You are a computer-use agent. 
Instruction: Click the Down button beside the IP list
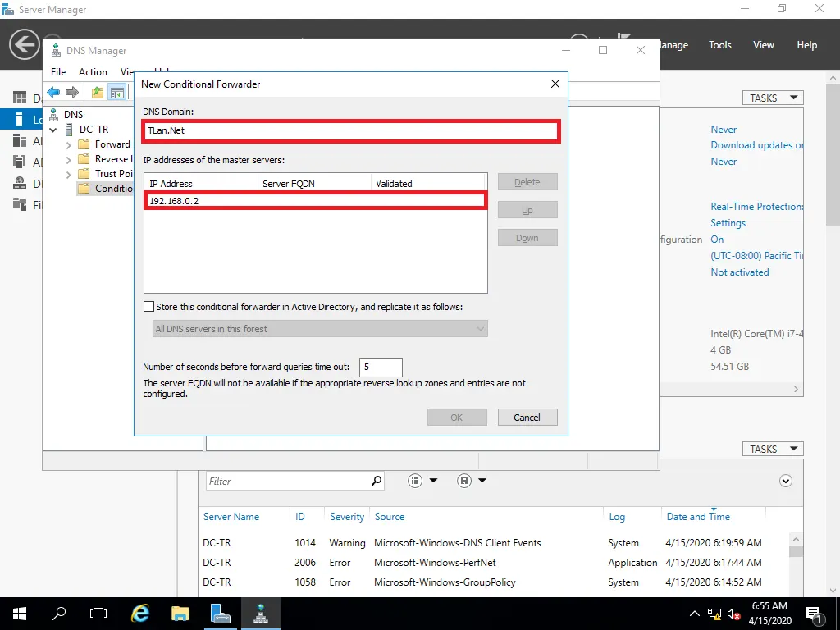[x=527, y=238]
